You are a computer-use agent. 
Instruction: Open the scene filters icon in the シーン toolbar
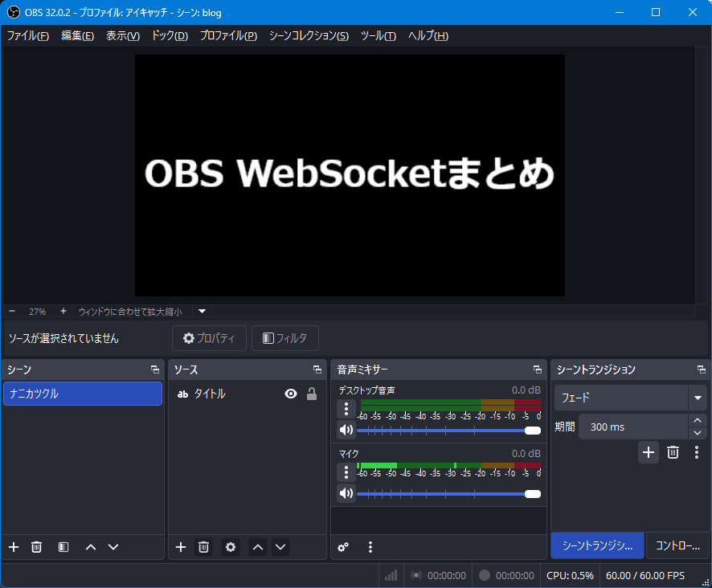point(63,547)
